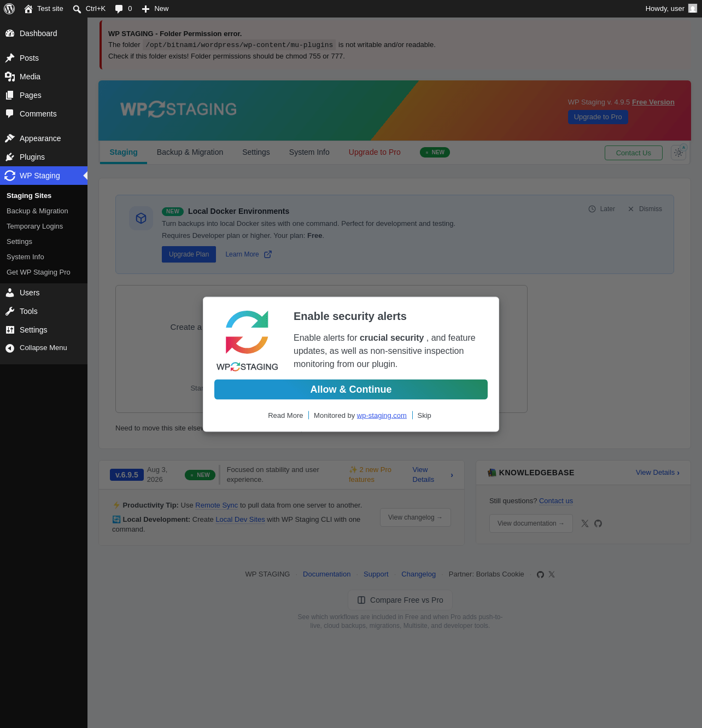Collapse the admin sidebar menu

tap(44, 348)
